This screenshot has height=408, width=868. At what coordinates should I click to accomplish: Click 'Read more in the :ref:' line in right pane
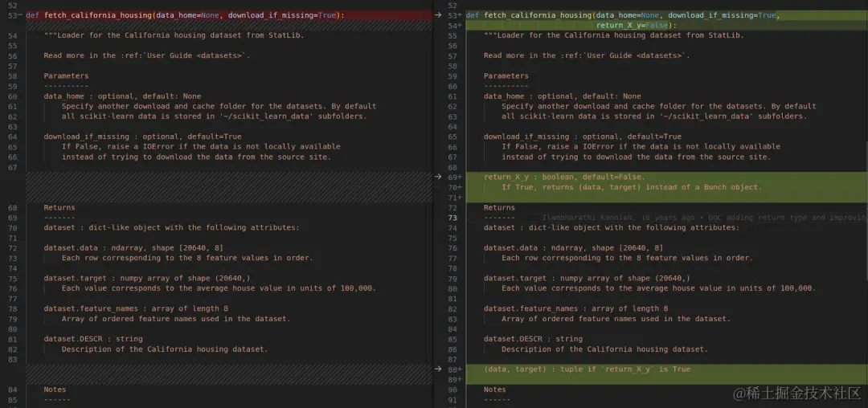(x=587, y=55)
